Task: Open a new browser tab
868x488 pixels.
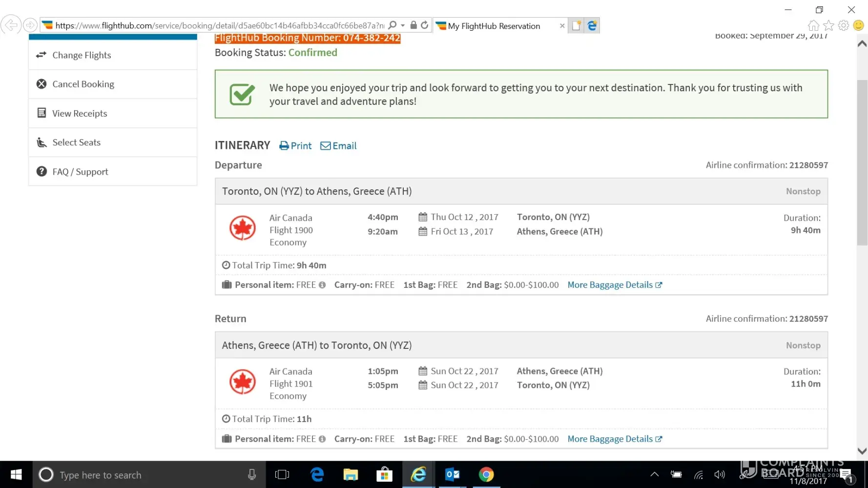Action: pos(577,25)
